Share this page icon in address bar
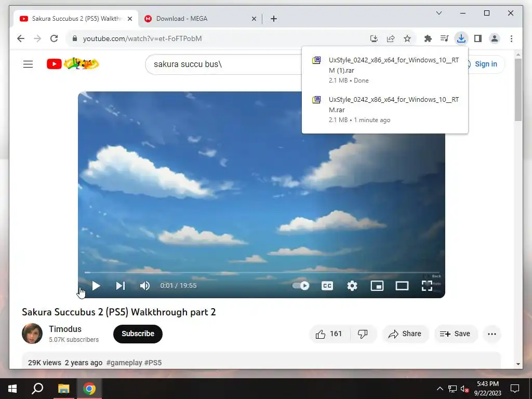This screenshot has height=399, width=532. pos(391,38)
